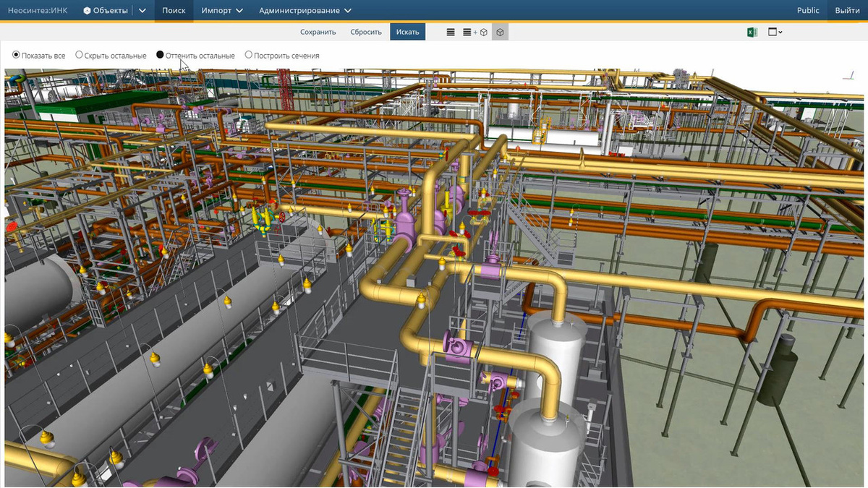Switch to list plus 3D model view
Viewport: 868px width, 488px height.
click(x=475, y=32)
